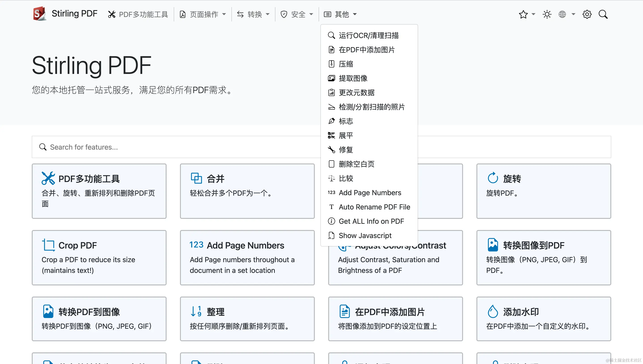Click the navbar search magnifier icon
Image resolution: width=643 pixels, height=364 pixels.
[603, 14]
